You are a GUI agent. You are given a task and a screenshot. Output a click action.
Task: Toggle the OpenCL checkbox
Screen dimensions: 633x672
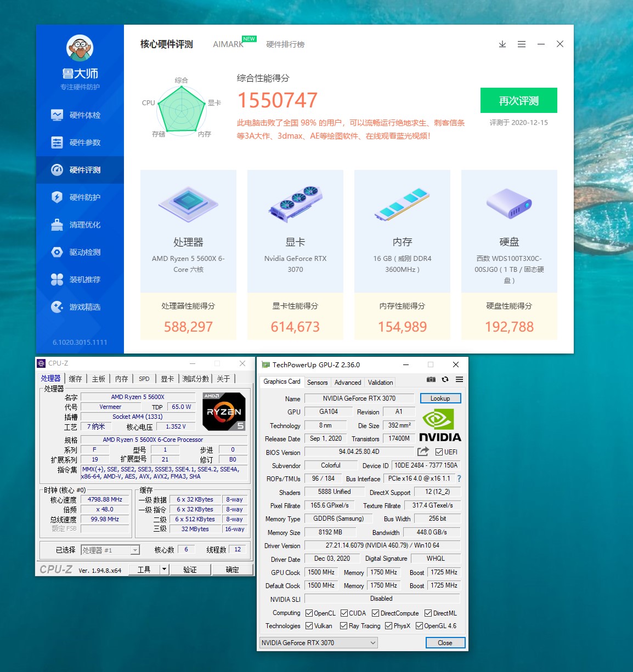[x=309, y=613]
